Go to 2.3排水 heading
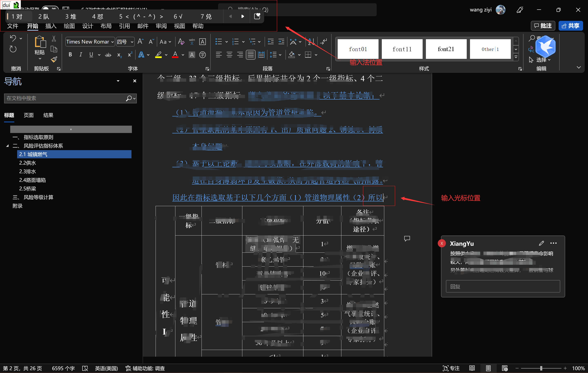The image size is (588, 373). [x=28, y=171]
